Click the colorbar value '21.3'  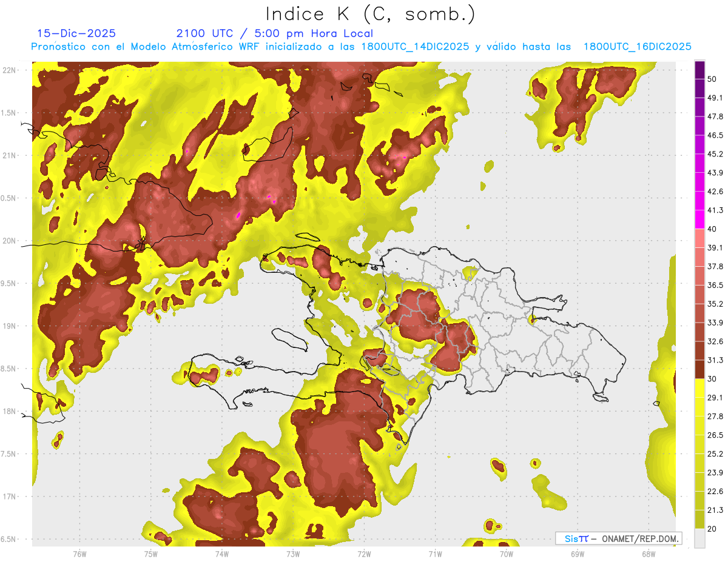coord(715,510)
